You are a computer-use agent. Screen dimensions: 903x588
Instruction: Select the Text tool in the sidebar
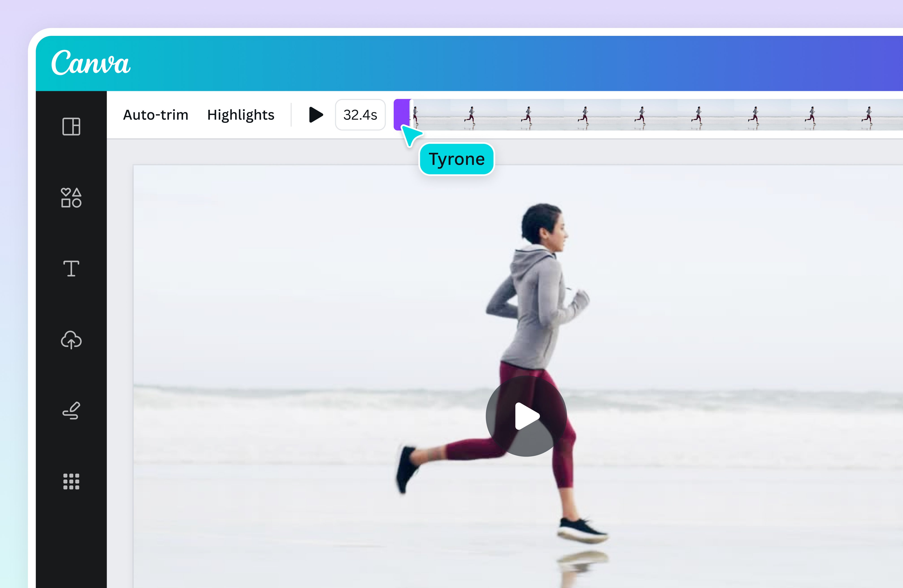[71, 269]
